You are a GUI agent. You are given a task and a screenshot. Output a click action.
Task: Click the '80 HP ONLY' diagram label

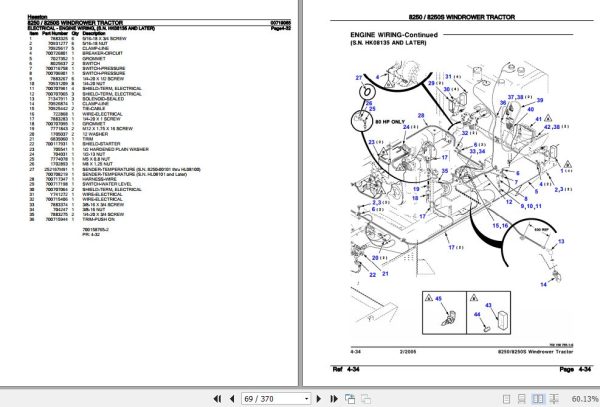coord(390,122)
